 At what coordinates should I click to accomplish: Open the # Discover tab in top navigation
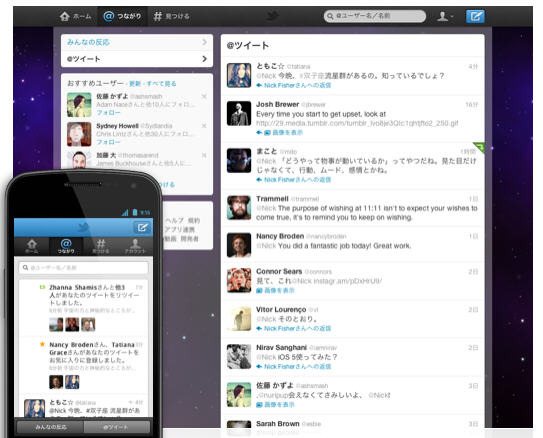172,16
